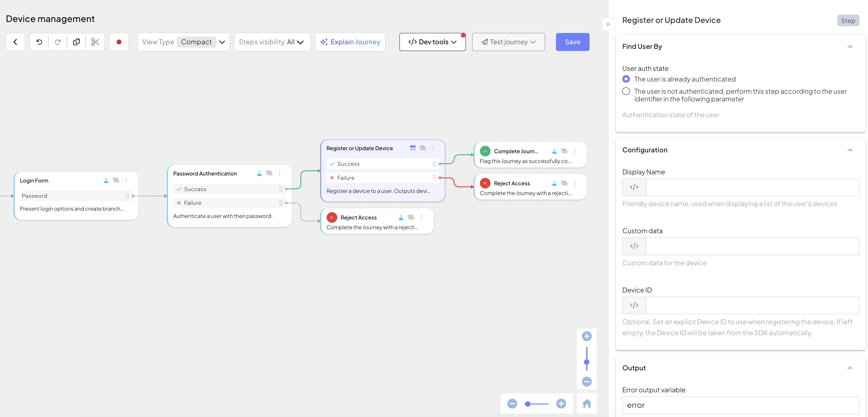Click the scissors cut icon
This screenshot has width=868, height=417.
click(x=95, y=42)
